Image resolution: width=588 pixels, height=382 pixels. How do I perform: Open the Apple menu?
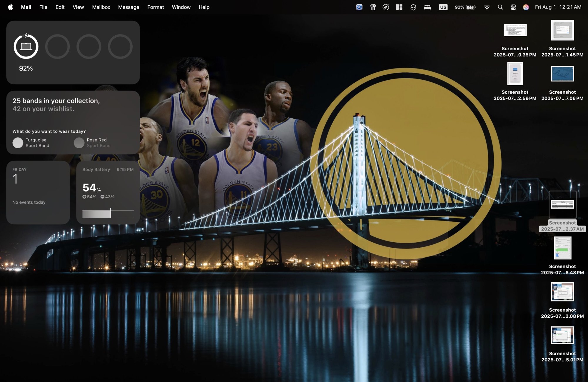tap(10, 7)
